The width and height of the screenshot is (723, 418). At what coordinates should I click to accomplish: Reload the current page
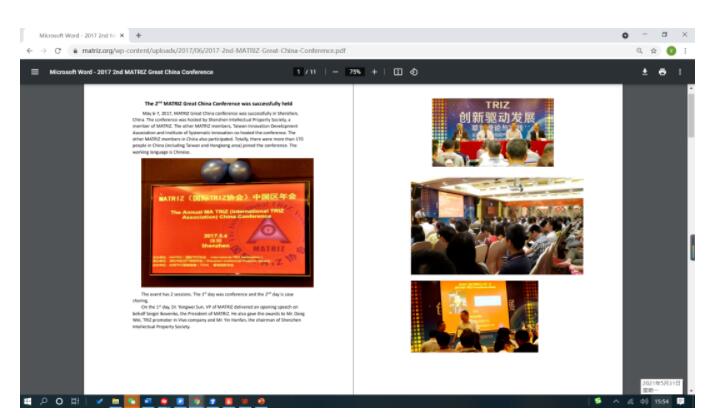[58, 50]
